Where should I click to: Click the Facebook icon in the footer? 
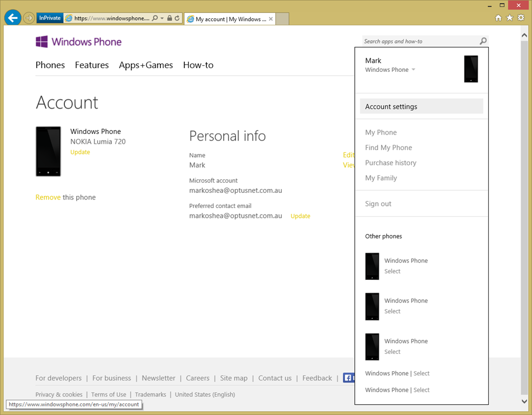pyautogui.click(x=348, y=378)
